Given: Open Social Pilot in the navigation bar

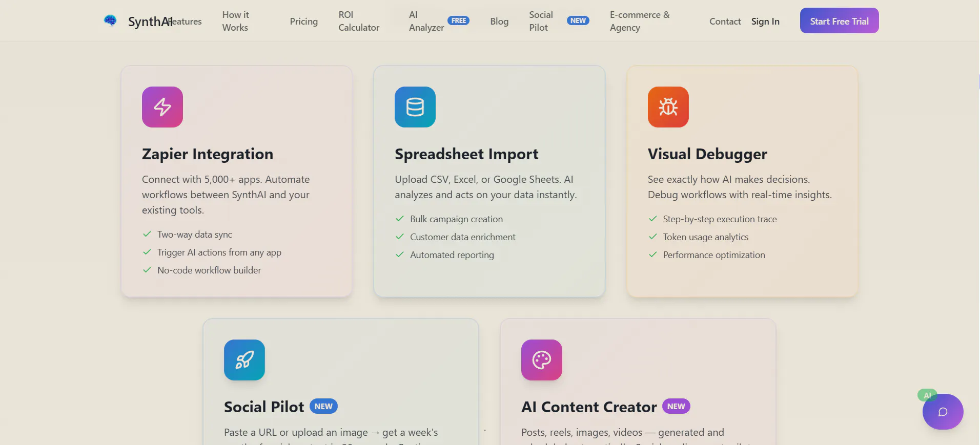Looking at the screenshot, I should click(541, 21).
